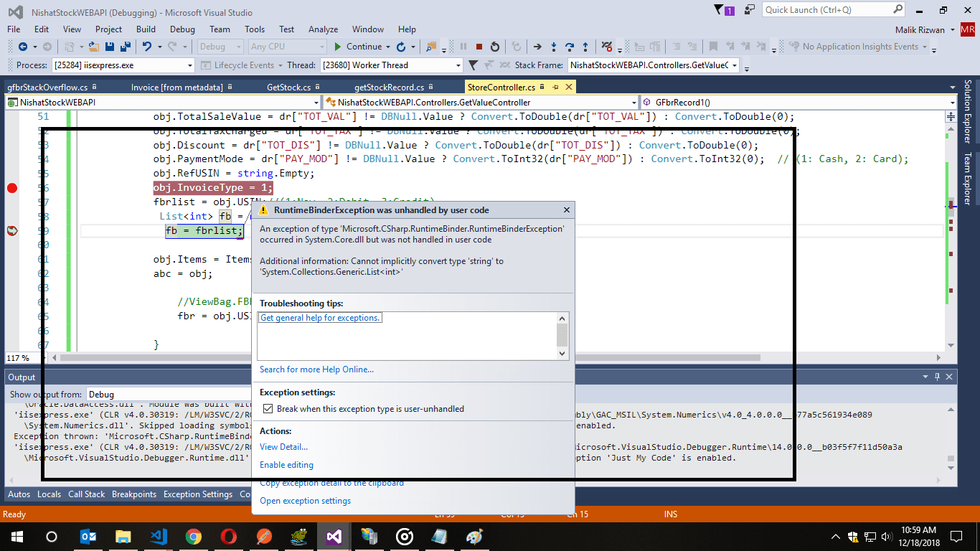980x551 pixels.
Task: Click the Enable editing link
Action: tap(286, 465)
